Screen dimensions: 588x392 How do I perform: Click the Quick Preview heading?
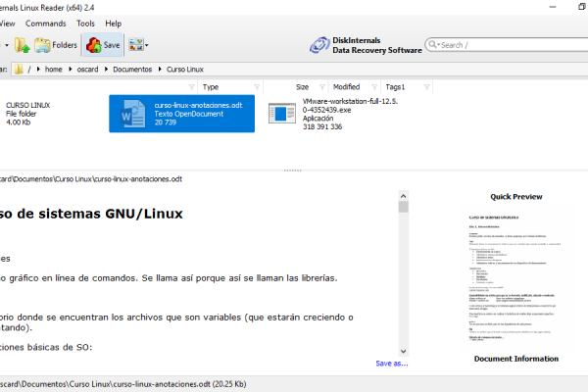[x=516, y=197]
